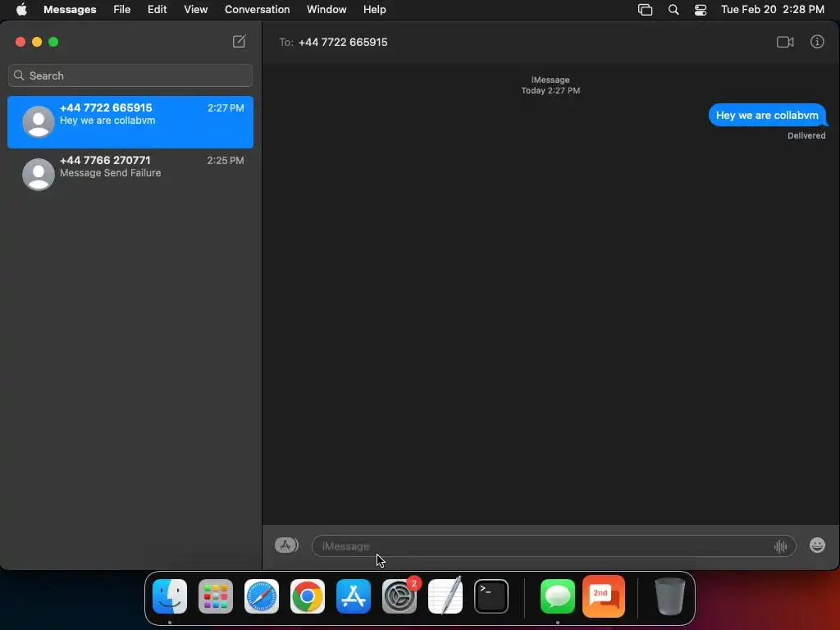Open the Messages app menu

(x=70, y=10)
